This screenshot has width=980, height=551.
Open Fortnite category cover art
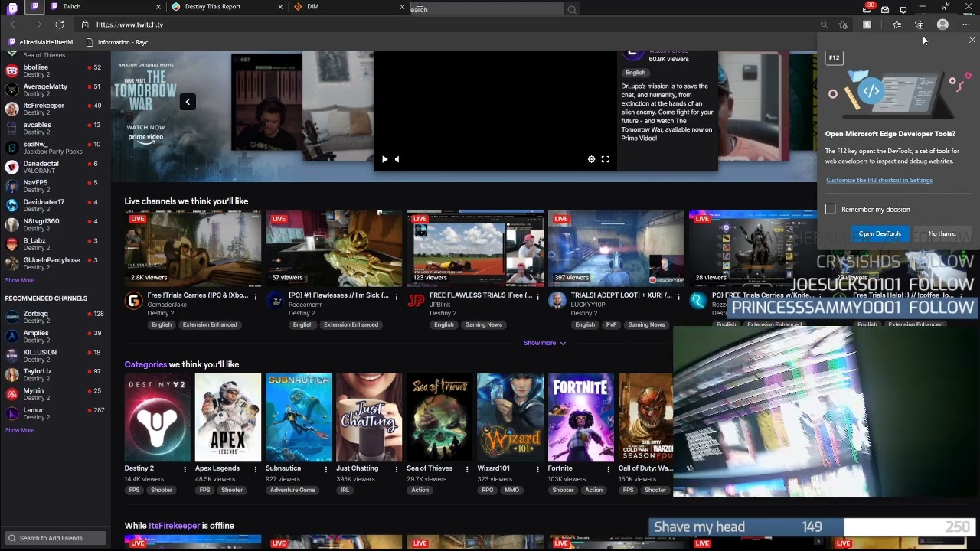(x=580, y=418)
